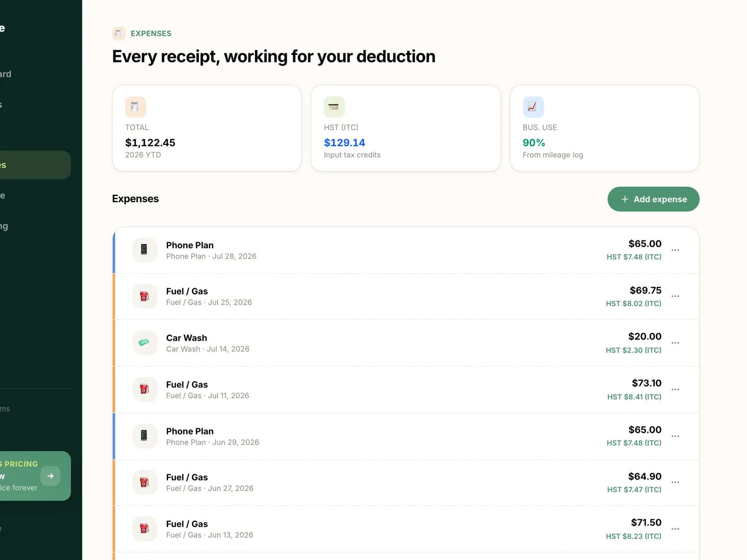
Task: Click the gas pump icon for Fuel / Gas Jul 25
Action: [x=145, y=296]
